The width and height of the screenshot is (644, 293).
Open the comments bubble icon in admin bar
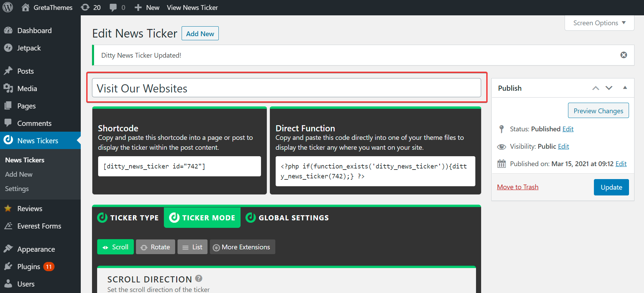[113, 8]
